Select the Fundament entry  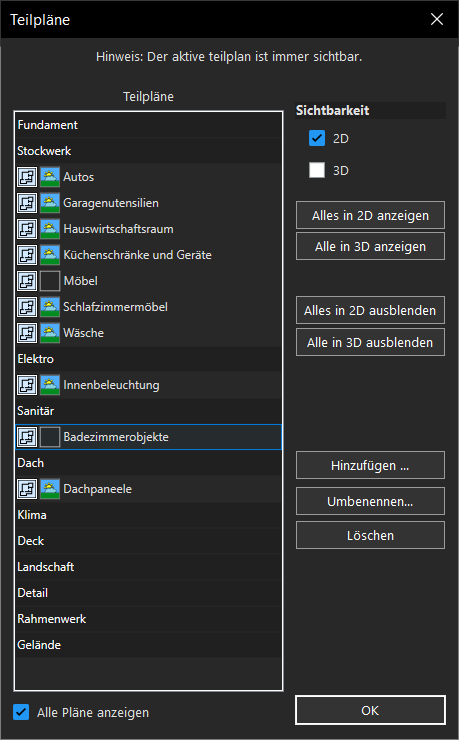tap(149, 125)
